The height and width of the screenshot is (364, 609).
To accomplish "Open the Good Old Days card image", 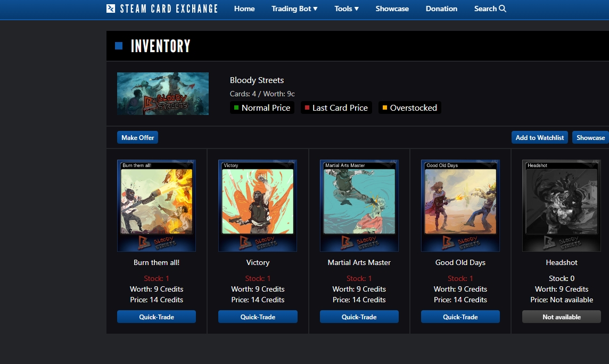I will coord(460,205).
